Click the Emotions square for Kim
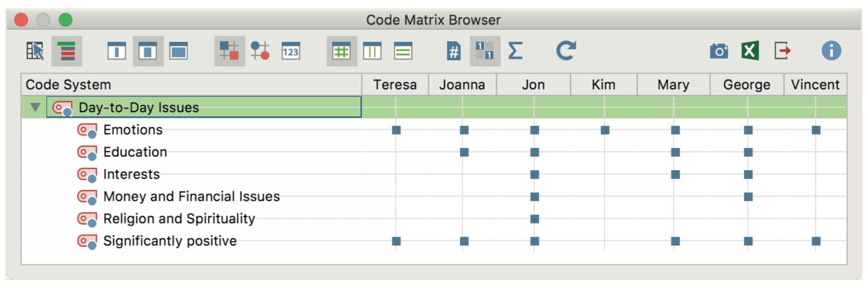The width and height of the screenshot is (868, 284). (x=605, y=130)
